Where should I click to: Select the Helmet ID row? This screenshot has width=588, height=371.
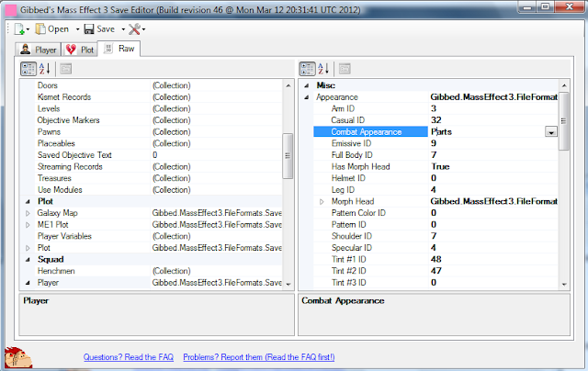click(x=435, y=178)
